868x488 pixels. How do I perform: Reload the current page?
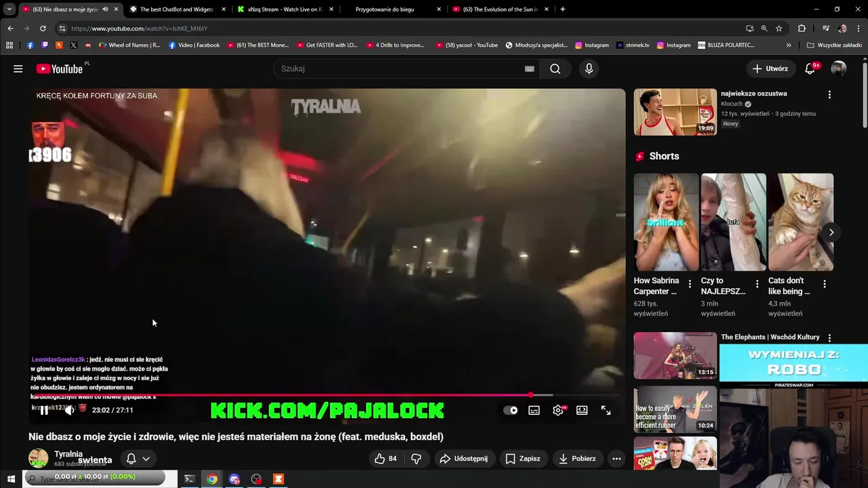coord(43,28)
